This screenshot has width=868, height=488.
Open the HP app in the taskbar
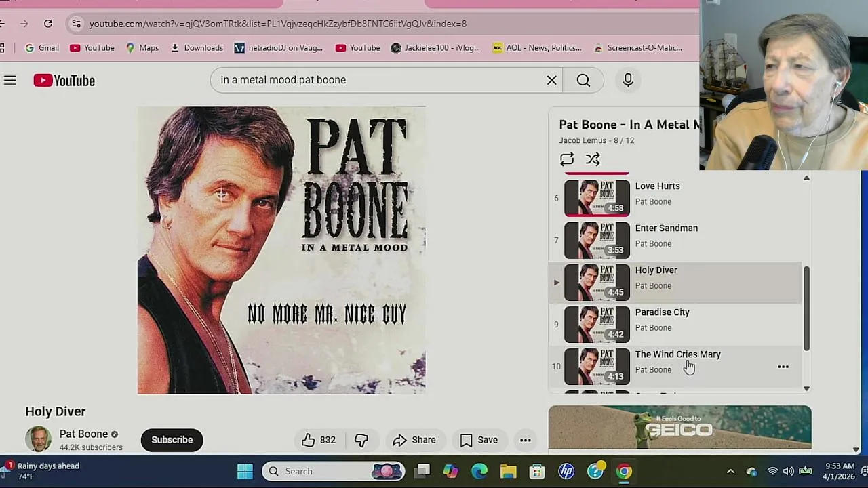[566, 471]
